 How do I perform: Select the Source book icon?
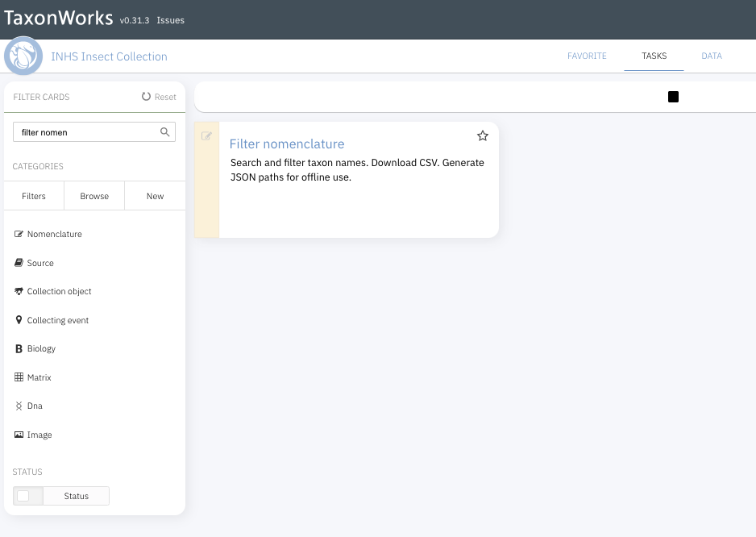pos(19,263)
